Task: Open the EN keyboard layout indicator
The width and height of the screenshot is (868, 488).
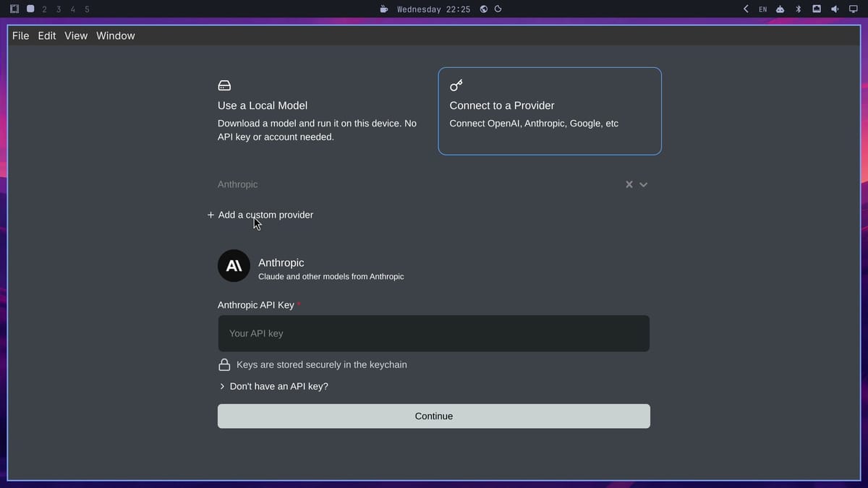Action: click(763, 9)
